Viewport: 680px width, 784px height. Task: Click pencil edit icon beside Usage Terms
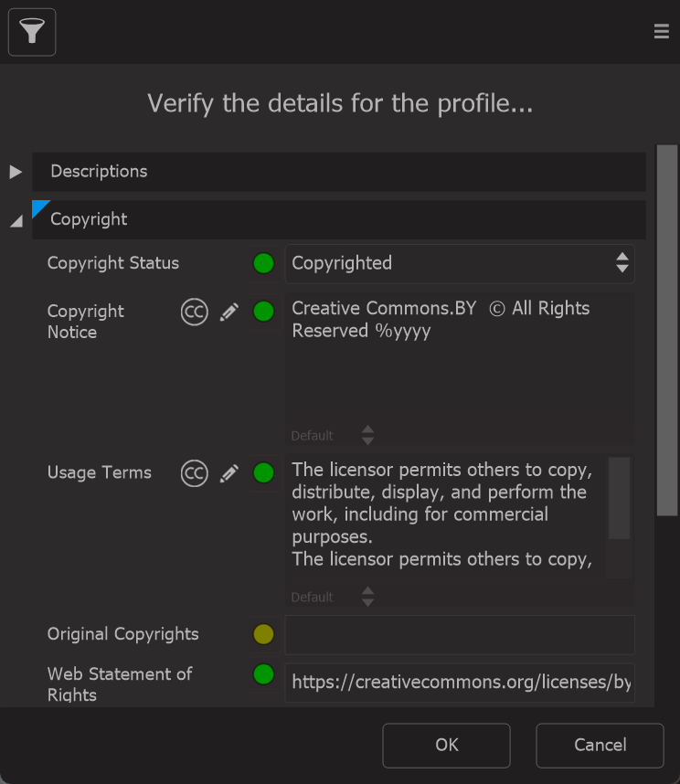click(229, 473)
